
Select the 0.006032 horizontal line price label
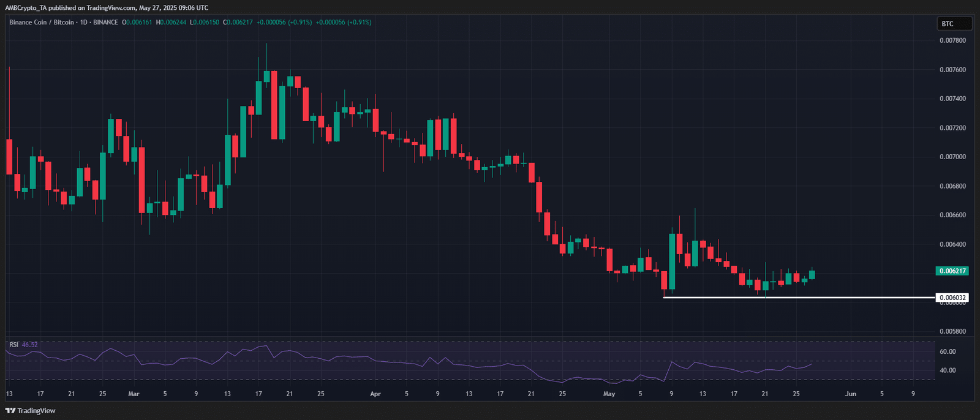[x=952, y=298]
